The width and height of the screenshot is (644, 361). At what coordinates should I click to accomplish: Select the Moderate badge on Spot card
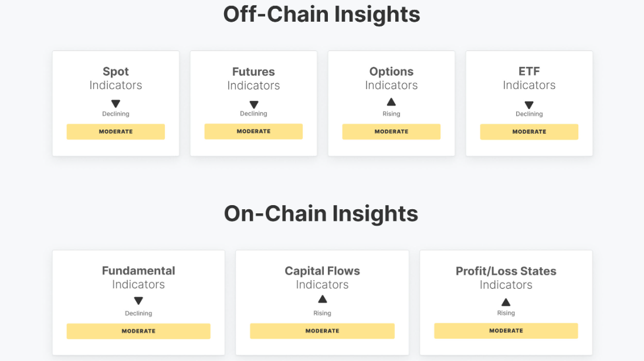[116, 132]
